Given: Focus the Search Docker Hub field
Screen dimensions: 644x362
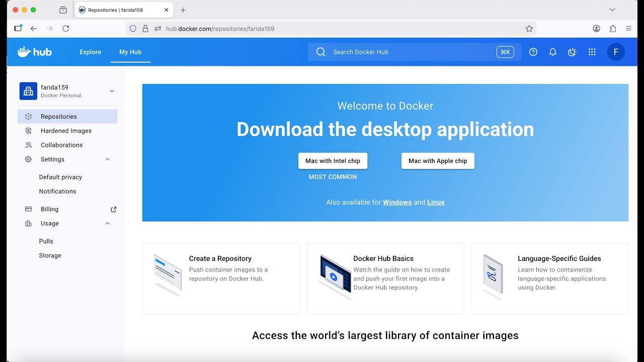Looking at the screenshot, I should coord(415,52).
